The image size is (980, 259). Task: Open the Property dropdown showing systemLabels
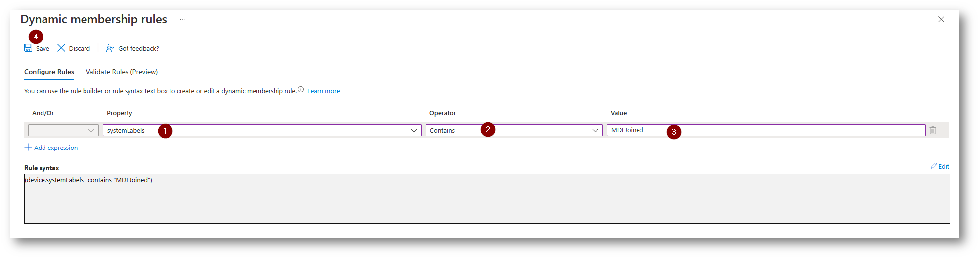[x=262, y=130]
